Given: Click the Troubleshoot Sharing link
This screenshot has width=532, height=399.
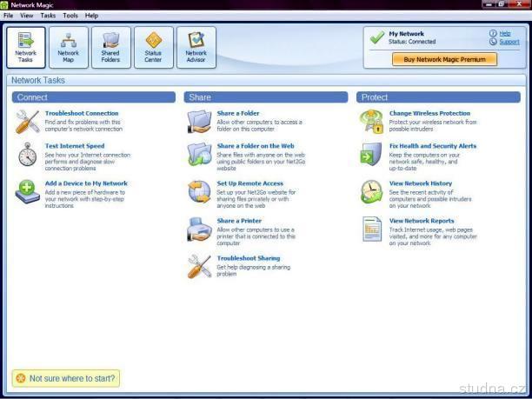Looking at the screenshot, I should pyautogui.click(x=249, y=258).
